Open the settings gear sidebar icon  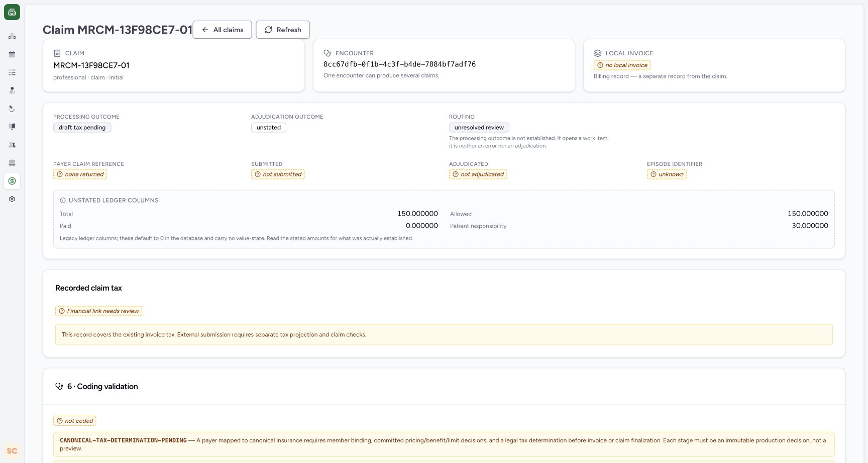click(x=12, y=199)
